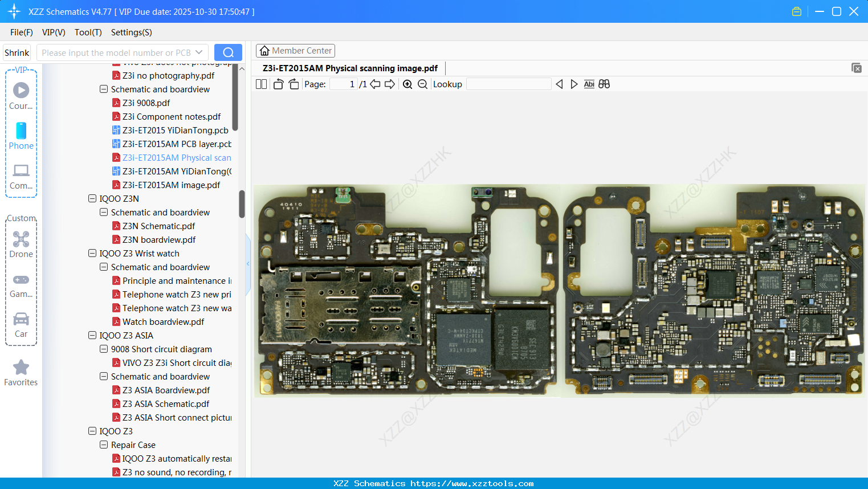
Task: Open Z3 ASIA Schematic.pdf
Action: tap(161, 404)
